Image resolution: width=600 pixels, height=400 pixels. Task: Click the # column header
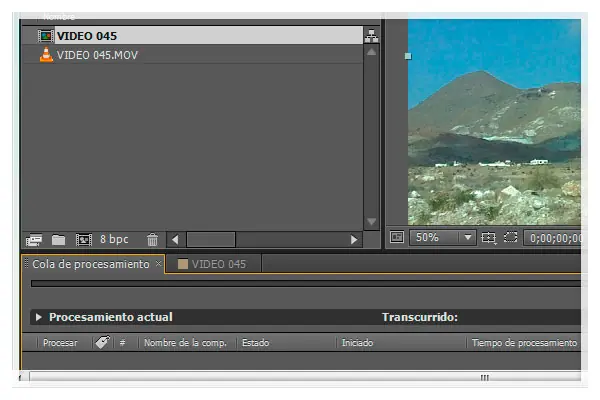coord(122,343)
